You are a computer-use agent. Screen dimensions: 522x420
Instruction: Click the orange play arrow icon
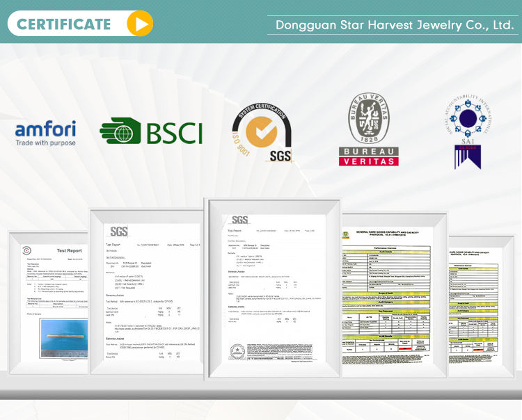140,23
